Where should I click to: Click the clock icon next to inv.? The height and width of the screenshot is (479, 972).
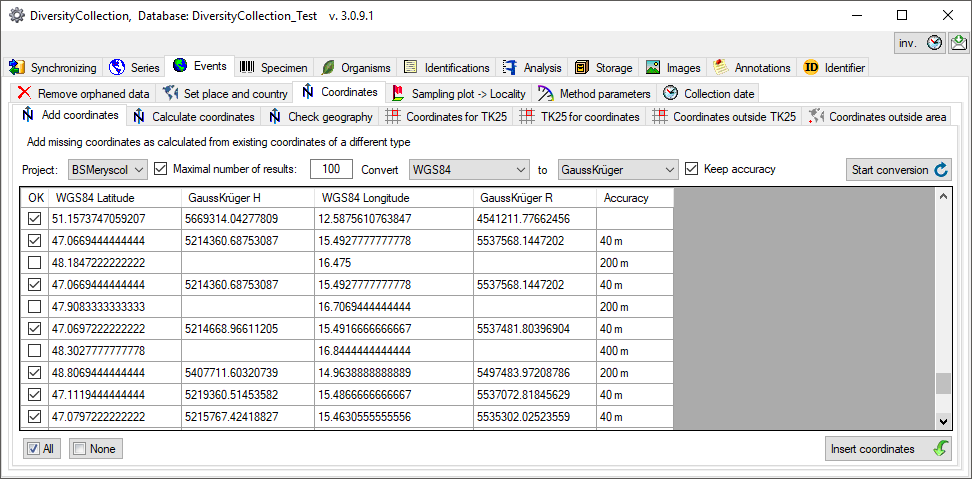[935, 43]
